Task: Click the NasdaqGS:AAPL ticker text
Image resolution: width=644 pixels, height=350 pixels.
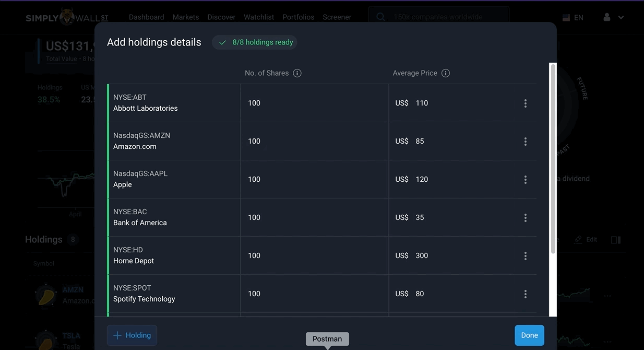Action: pos(140,173)
